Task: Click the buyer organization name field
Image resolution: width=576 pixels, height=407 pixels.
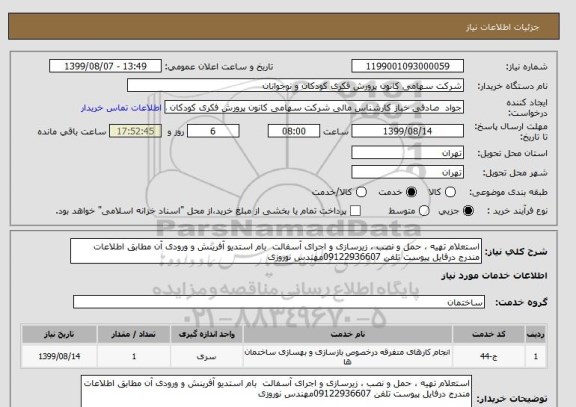Action: 295,86
